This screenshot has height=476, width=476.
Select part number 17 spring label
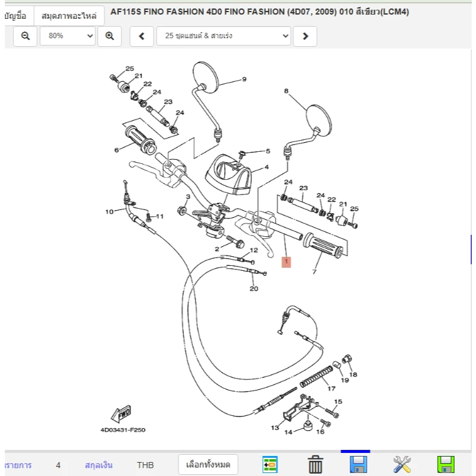(x=331, y=389)
